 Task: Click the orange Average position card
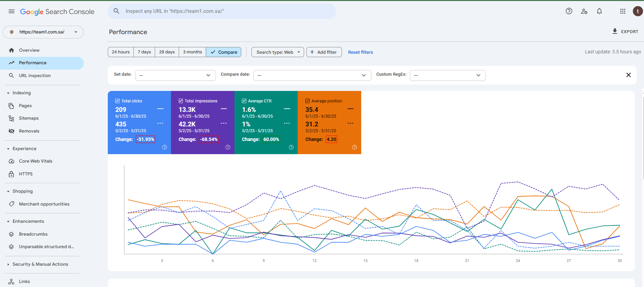(329, 122)
